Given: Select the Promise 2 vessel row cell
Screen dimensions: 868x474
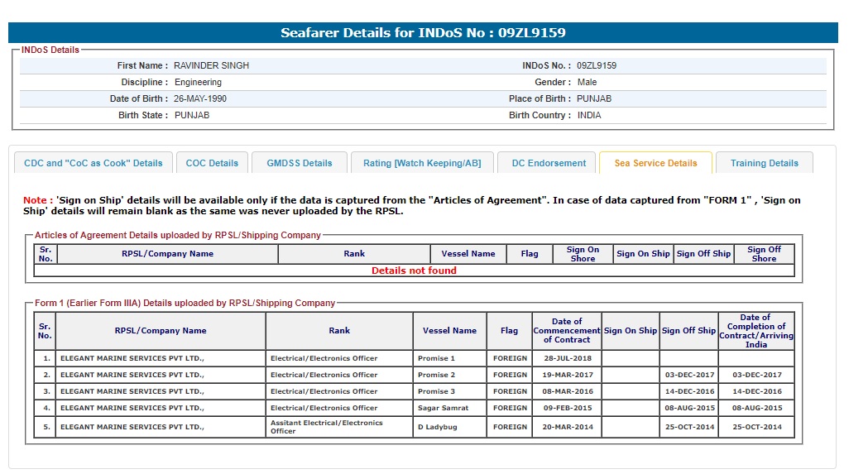Looking at the screenshot, I should [437, 375].
